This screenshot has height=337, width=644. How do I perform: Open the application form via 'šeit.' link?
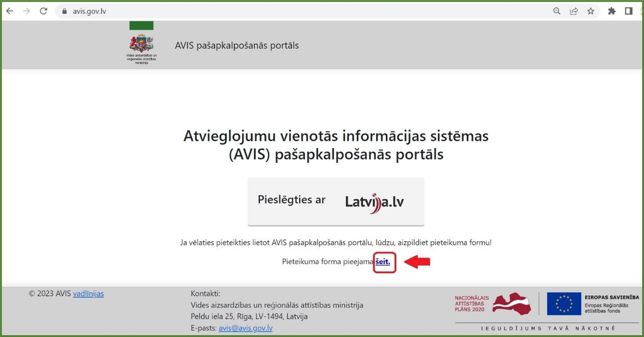tap(382, 262)
